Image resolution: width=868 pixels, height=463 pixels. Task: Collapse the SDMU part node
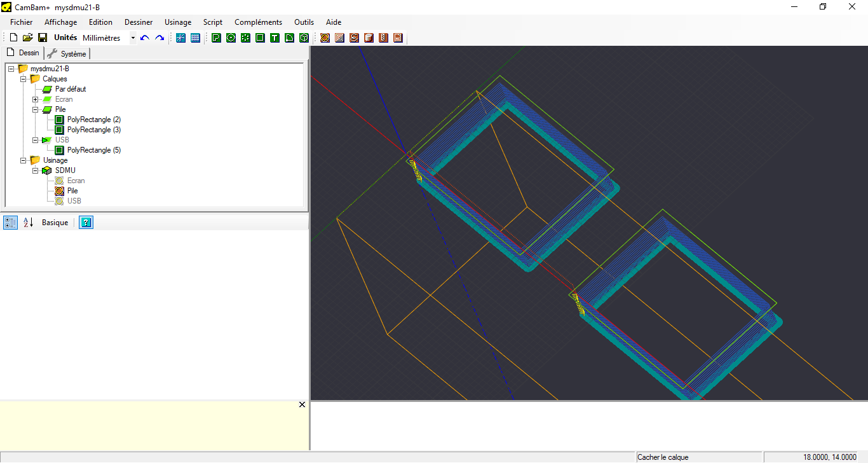[x=36, y=170]
